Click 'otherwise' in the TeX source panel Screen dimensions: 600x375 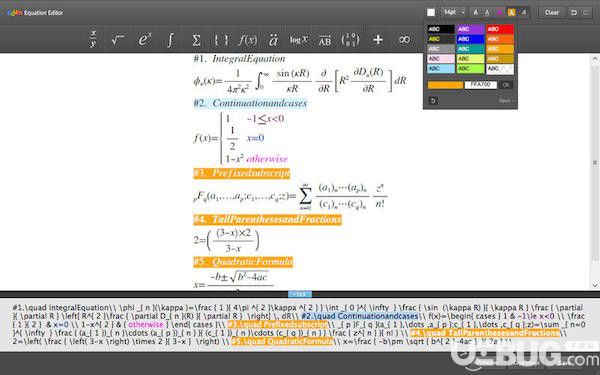click(x=146, y=324)
